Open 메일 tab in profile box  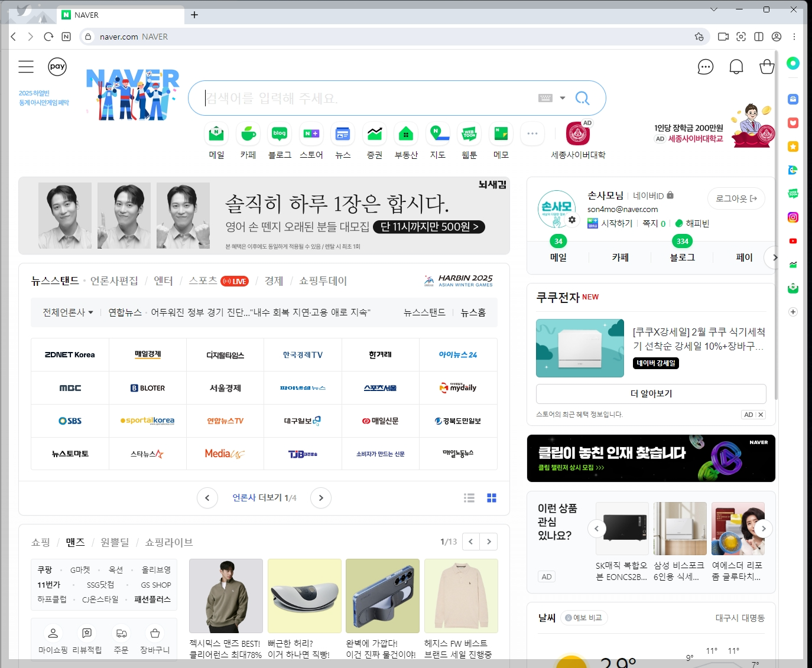click(558, 258)
